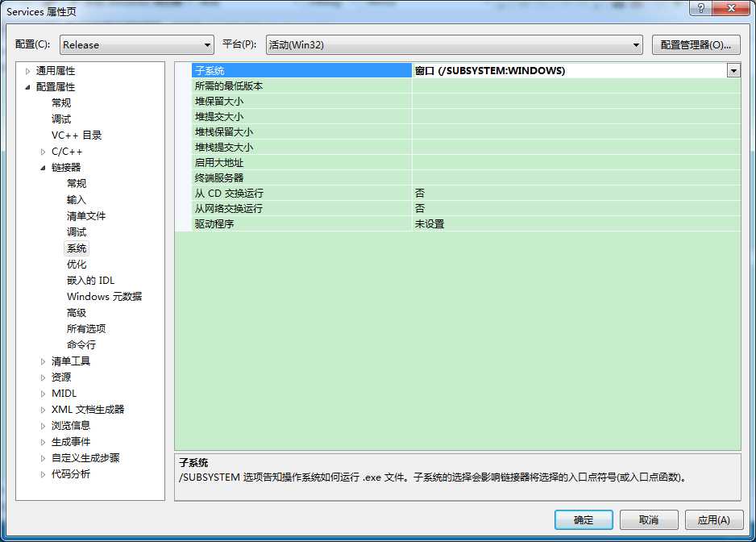The image size is (756, 542).
Task: Expand the 通用属性 tree node
Action: pos(28,71)
